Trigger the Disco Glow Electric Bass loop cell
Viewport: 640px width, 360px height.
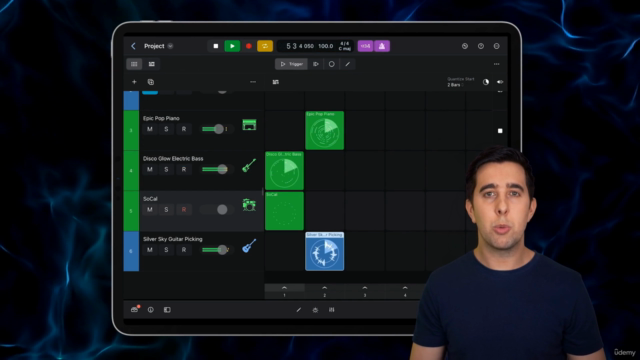[284, 171]
